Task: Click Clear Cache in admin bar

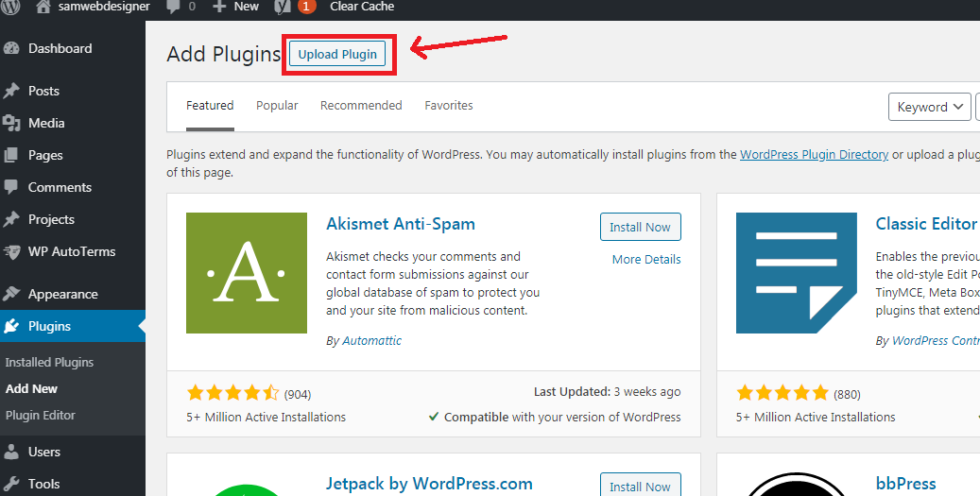Action: click(362, 7)
